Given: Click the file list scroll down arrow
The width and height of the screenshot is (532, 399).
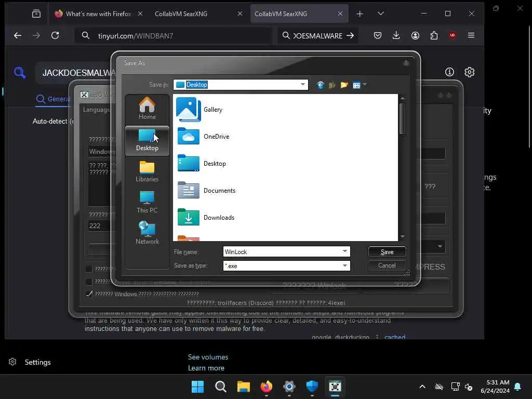Looking at the screenshot, I should [x=403, y=236].
